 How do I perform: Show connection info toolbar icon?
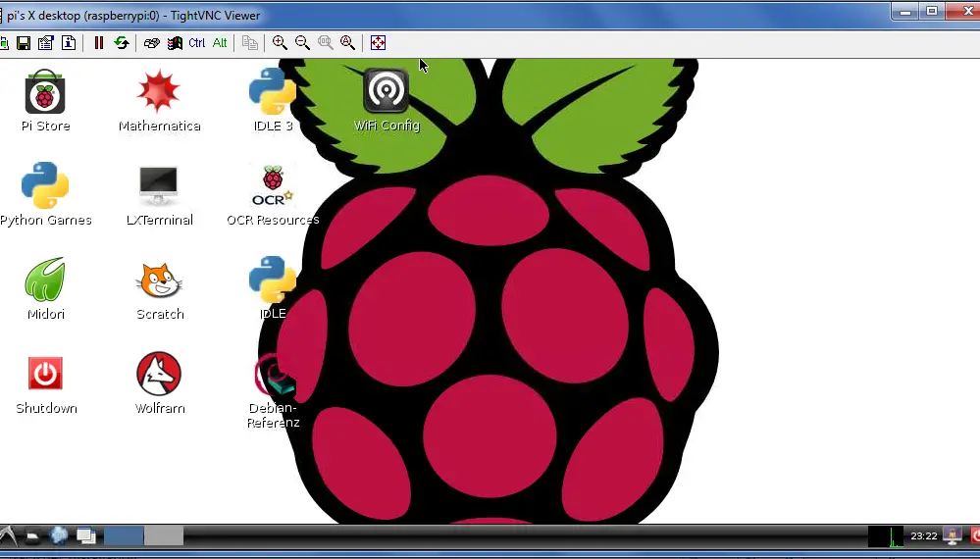69,42
